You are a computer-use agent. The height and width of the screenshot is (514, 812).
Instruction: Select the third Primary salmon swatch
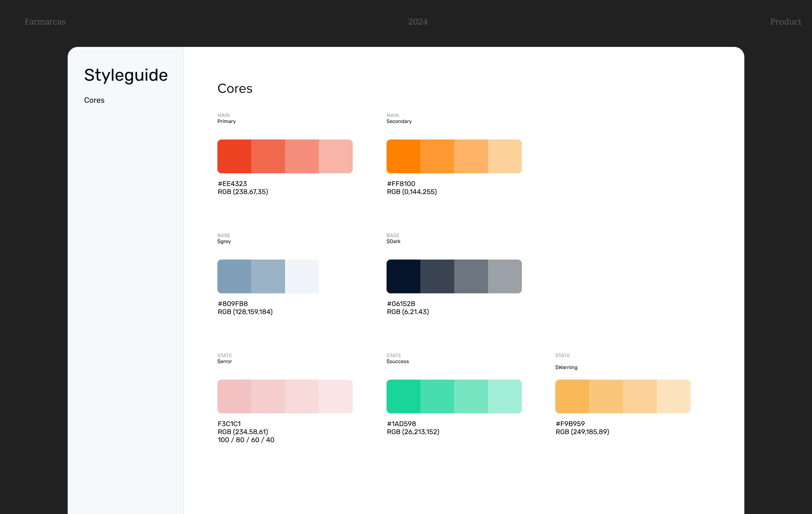click(x=302, y=156)
